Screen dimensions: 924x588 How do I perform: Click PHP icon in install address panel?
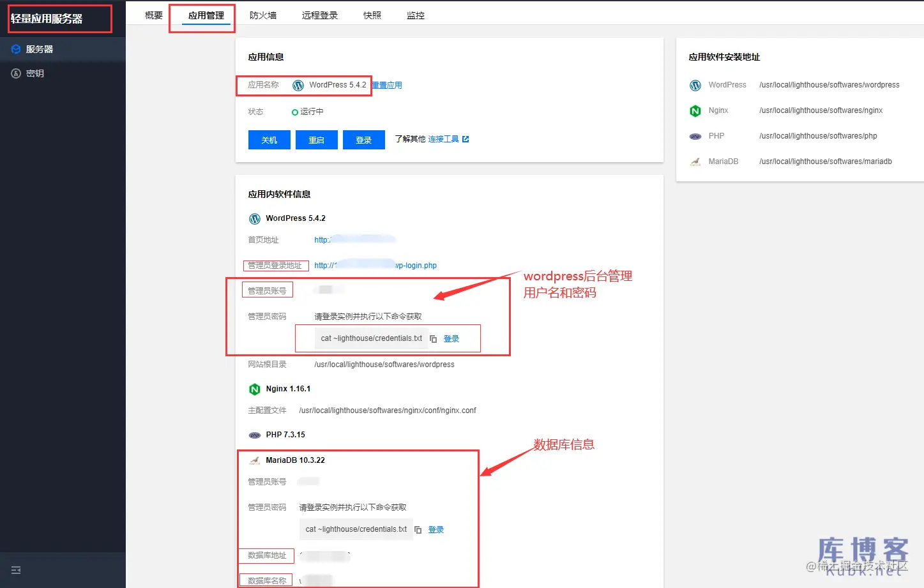[695, 137]
